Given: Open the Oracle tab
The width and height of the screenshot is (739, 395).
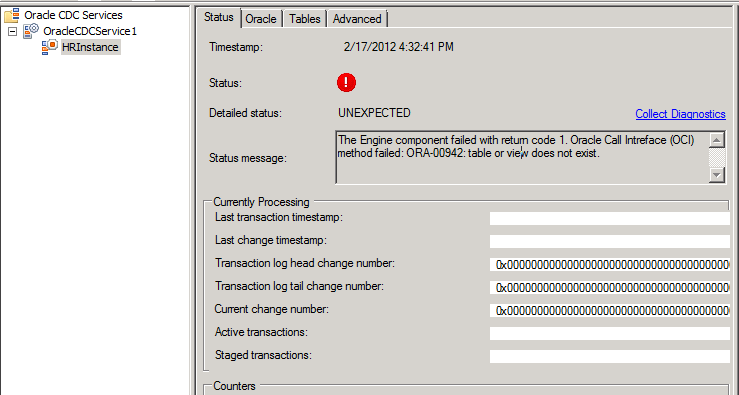Looking at the screenshot, I should coord(261,19).
